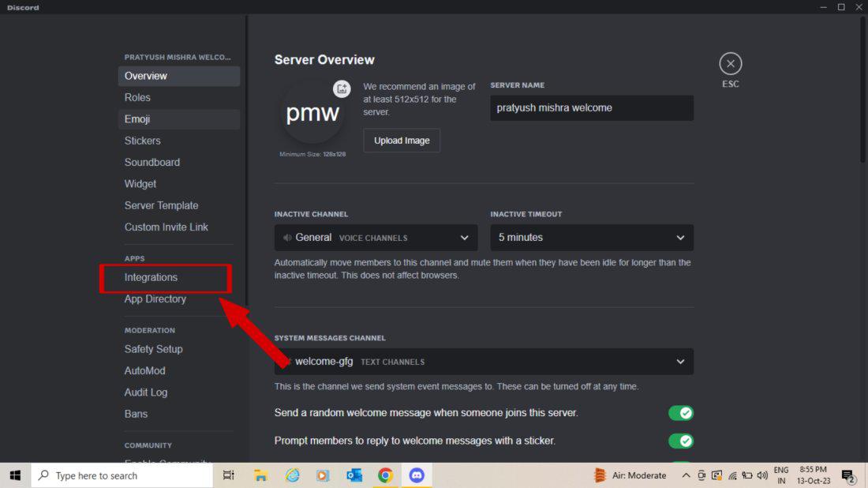Open the Inactive Channel dropdown
Viewport: 868px width, 488px height.
[x=376, y=238]
